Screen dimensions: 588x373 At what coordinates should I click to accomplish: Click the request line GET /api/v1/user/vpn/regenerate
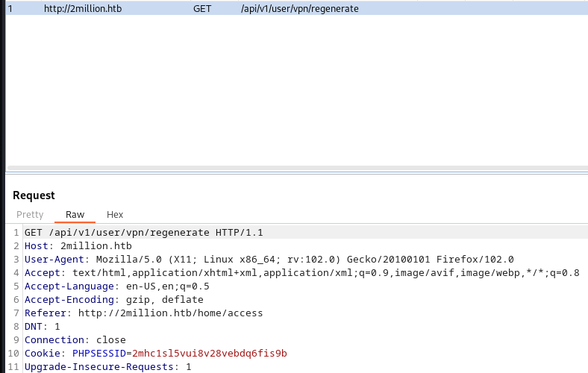tap(143, 233)
